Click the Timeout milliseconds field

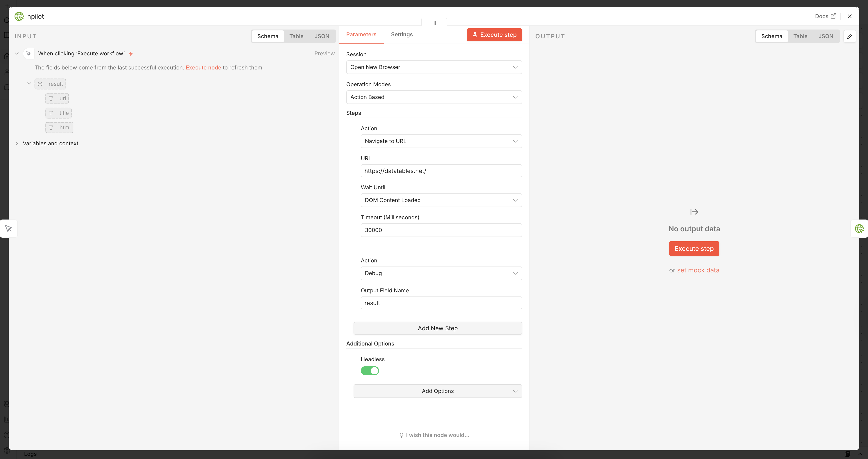tap(441, 230)
